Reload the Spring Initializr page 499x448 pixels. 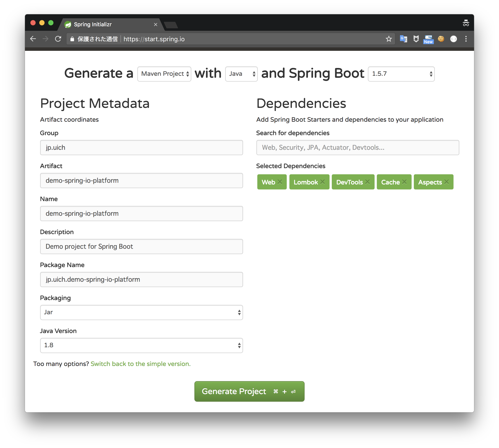58,39
